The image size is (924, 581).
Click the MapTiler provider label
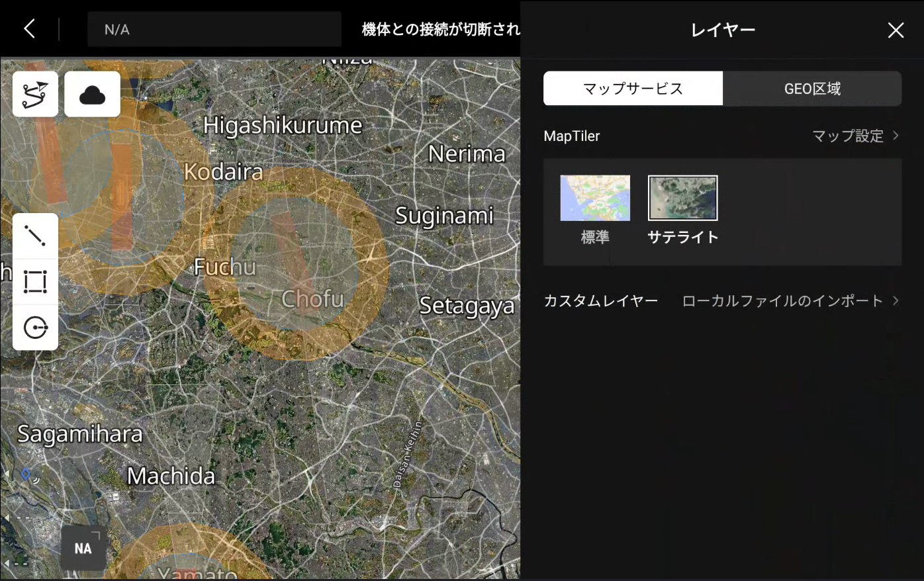pyautogui.click(x=572, y=136)
